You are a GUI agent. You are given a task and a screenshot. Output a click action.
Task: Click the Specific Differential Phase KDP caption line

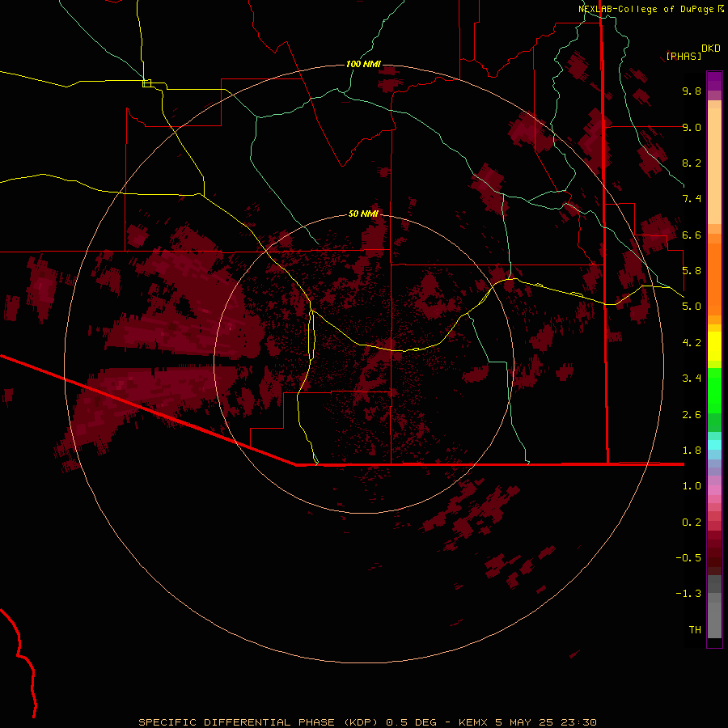(x=367, y=722)
